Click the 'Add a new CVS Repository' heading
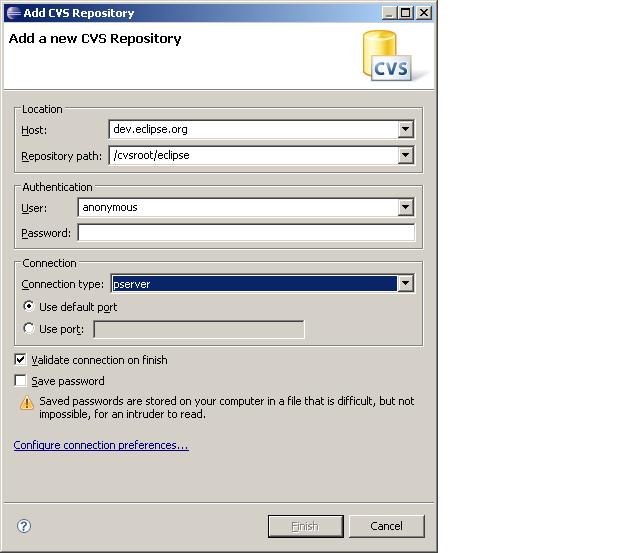This screenshot has width=640, height=553. point(95,39)
